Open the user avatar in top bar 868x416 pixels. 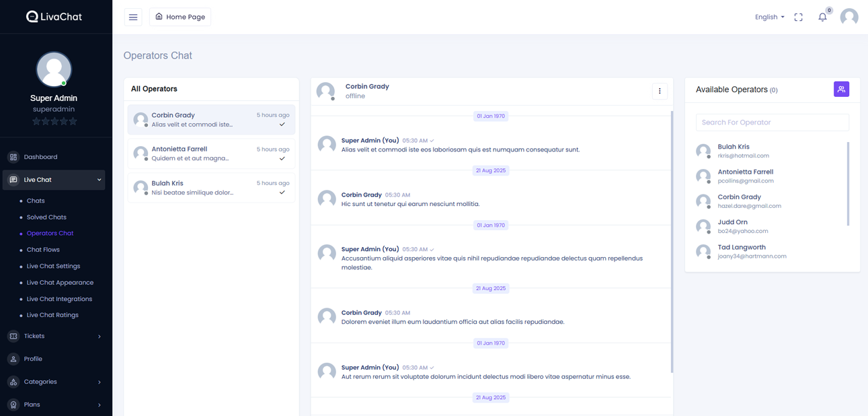(x=849, y=17)
